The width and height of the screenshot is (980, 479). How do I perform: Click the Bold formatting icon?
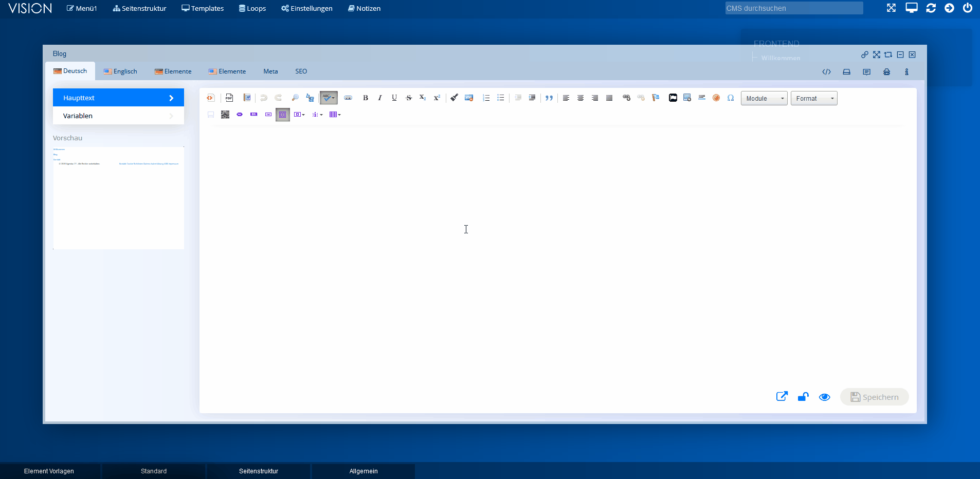(x=366, y=98)
